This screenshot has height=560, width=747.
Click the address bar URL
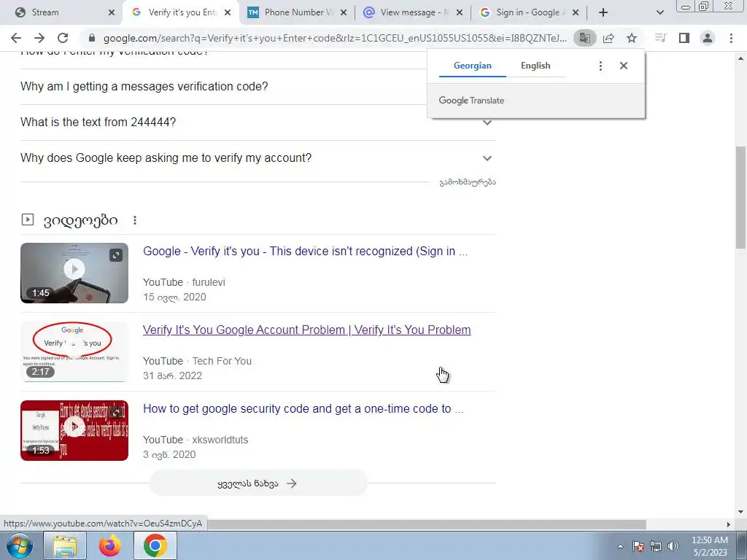tap(335, 38)
